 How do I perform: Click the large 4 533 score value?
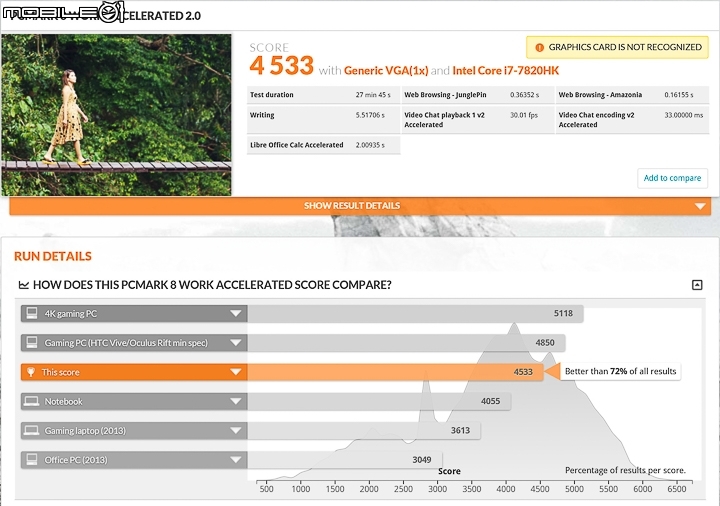point(281,65)
